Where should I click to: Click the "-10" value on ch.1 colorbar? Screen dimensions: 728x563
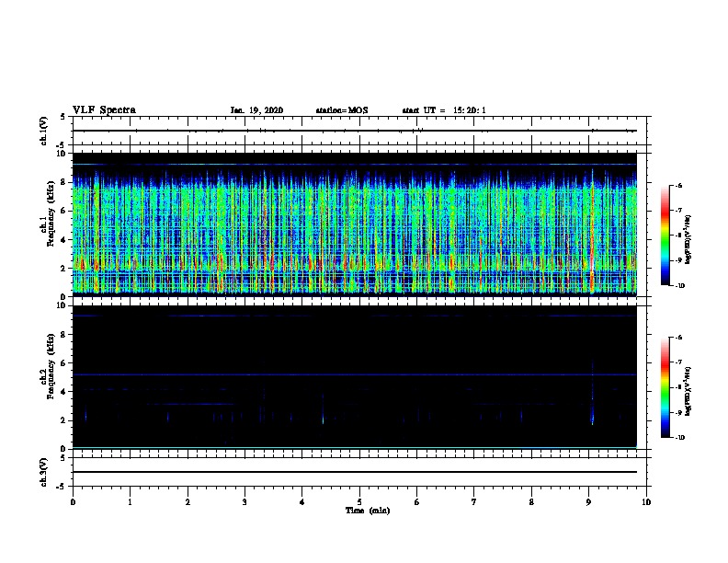[679, 286]
